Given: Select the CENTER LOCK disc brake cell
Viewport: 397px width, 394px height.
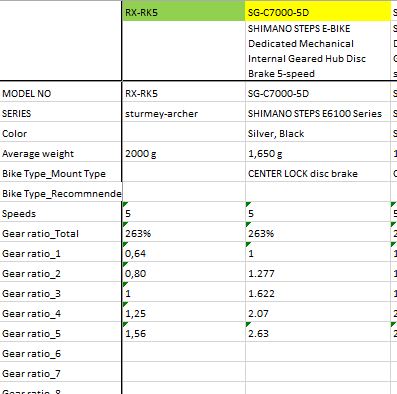Looking at the screenshot, I should [x=318, y=173].
